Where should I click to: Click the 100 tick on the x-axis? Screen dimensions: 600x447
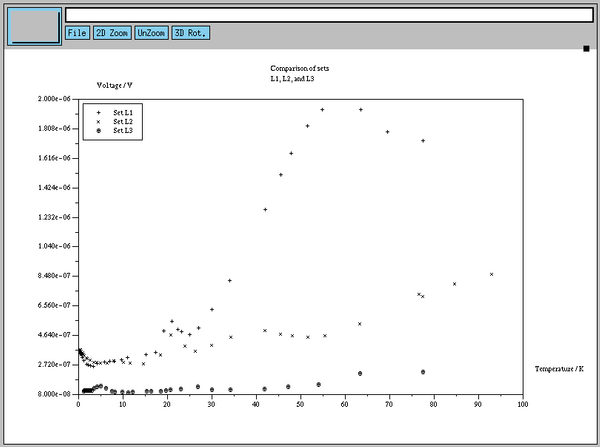(522, 404)
